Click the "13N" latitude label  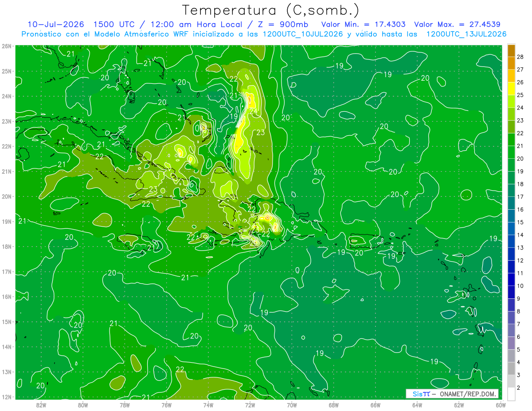tap(7, 372)
